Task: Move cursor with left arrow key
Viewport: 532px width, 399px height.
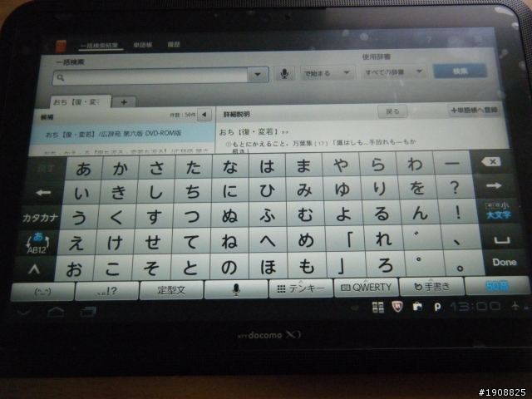Action: pyautogui.click(x=43, y=193)
